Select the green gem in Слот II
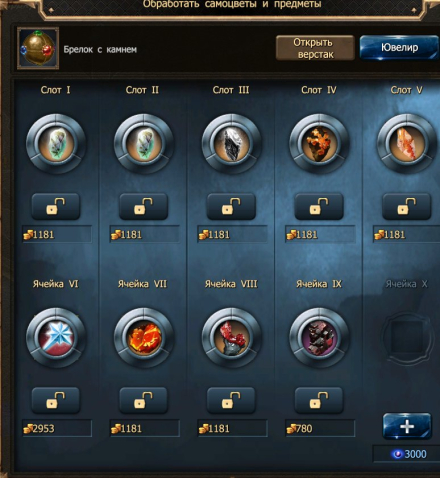 click(x=144, y=144)
